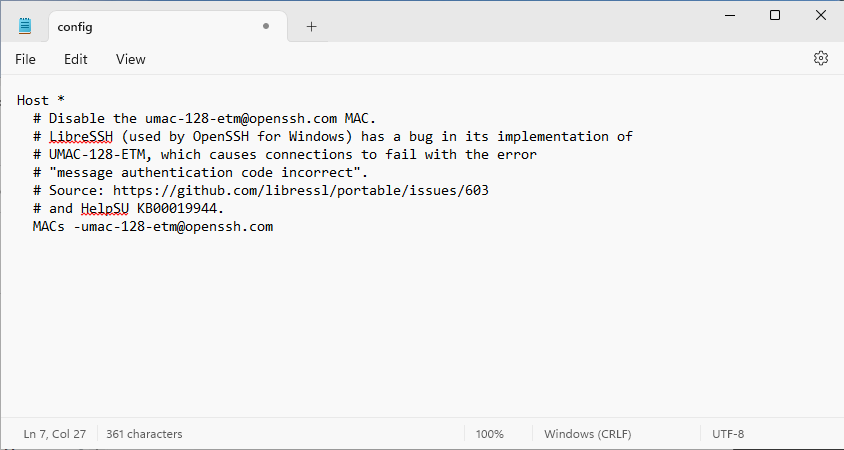Open the View menu
The width and height of the screenshot is (844, 450).
pos(130,59)
